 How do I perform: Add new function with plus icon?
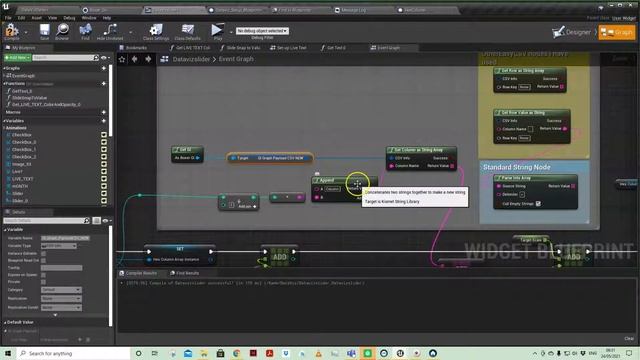104,83
